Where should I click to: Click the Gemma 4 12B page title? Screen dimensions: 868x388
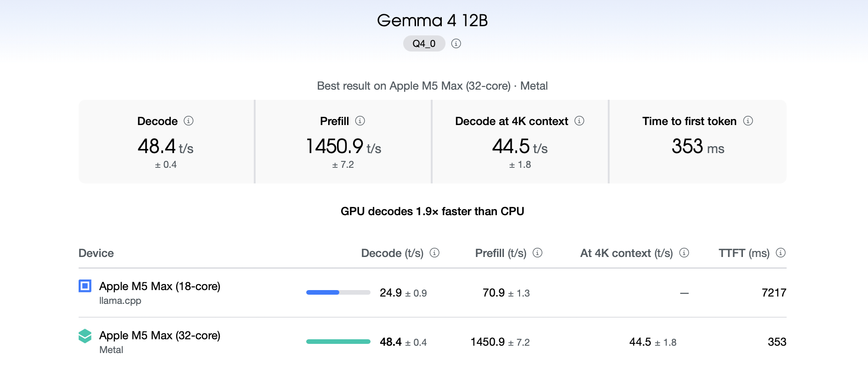432,21
